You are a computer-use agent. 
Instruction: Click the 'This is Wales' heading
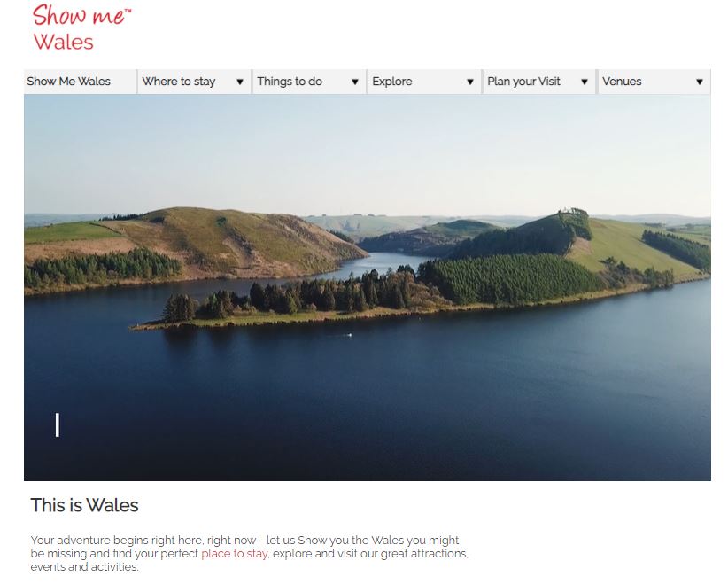pos(84,505)
